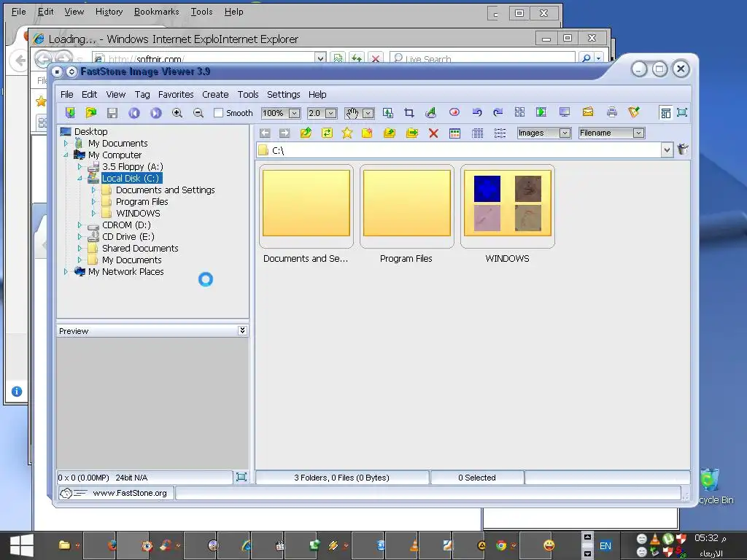The image size is (747, 560).
Task: Switch to list view icon
Action: (500, 133)
